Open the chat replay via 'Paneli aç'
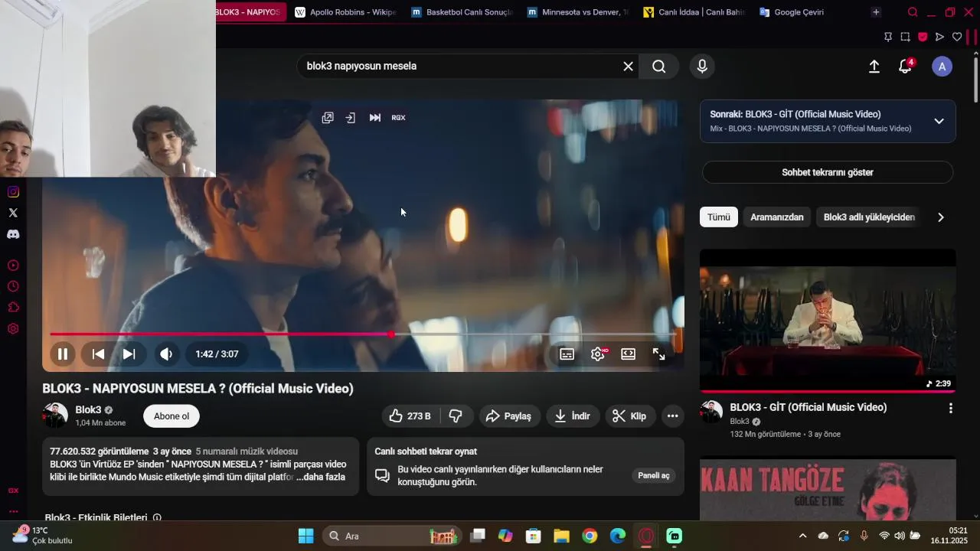 click(x=654, y=476)
